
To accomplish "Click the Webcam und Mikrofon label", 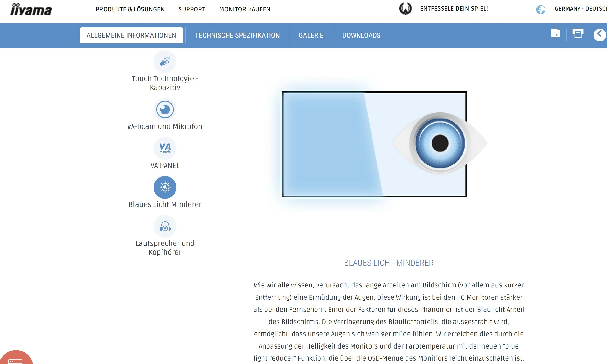I will pyautogui.click(x=165, y=126).
